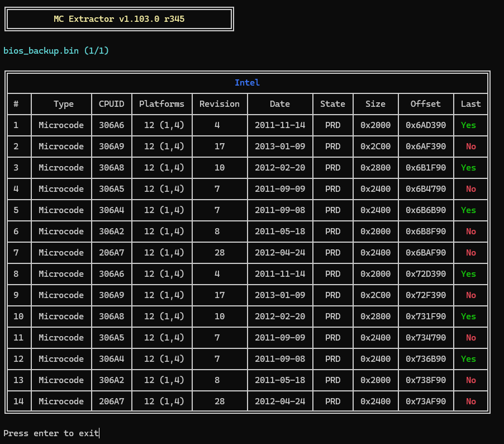Click the green Yes in row 12
This screenshot has width=504, height=444.
coord(468,359)
